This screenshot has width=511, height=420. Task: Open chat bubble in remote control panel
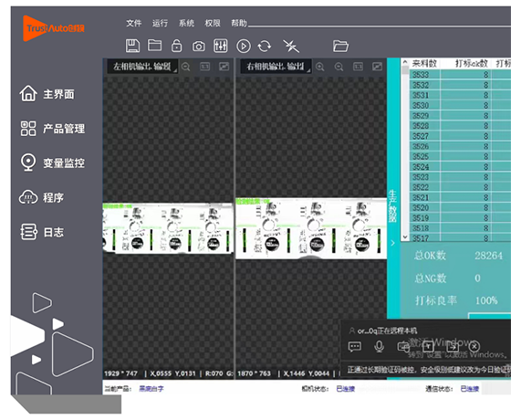pyautogui.click(x=355, y=346)
